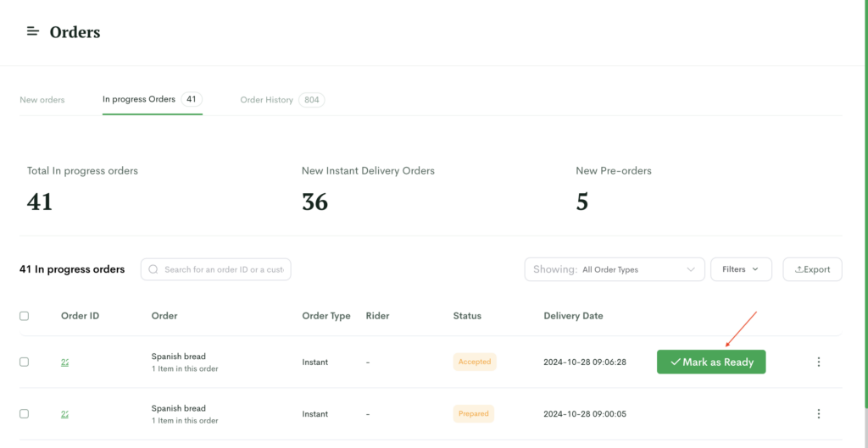Click the Export button

[813, 269]
